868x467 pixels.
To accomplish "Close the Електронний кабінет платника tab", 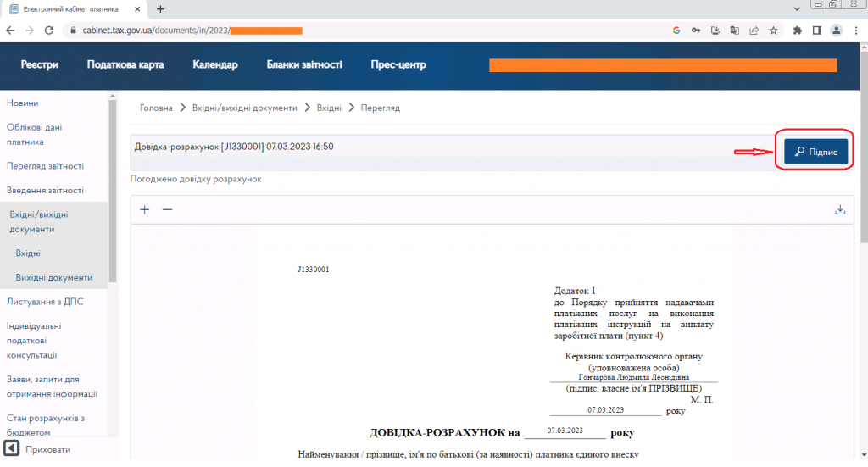I will click(x=137, y=8).
